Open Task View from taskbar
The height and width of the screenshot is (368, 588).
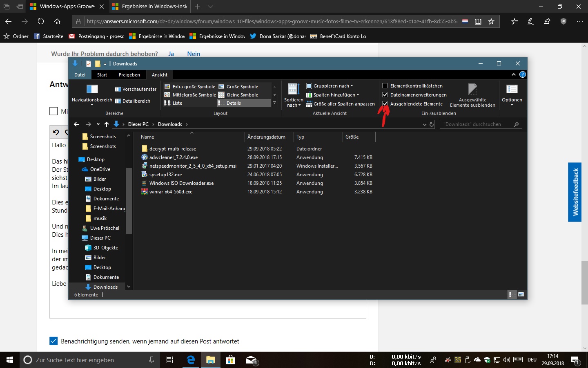click(x=170, y=360)
